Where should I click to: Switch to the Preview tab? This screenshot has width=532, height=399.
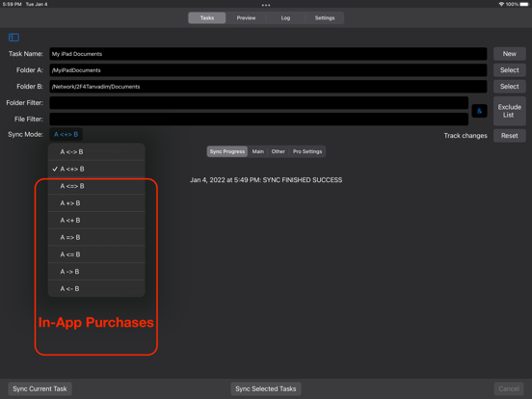[246, 18]
